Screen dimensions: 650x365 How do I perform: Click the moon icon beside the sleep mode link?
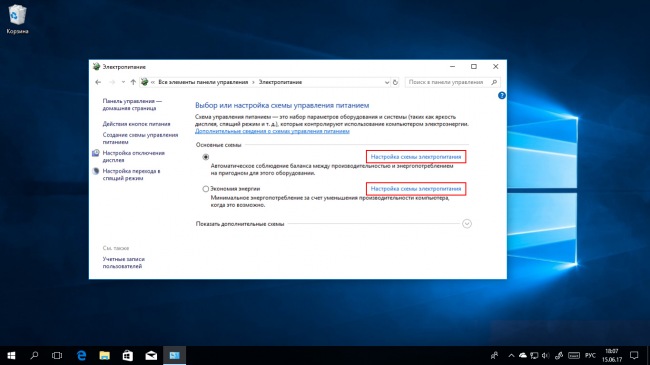click(96, 171)
